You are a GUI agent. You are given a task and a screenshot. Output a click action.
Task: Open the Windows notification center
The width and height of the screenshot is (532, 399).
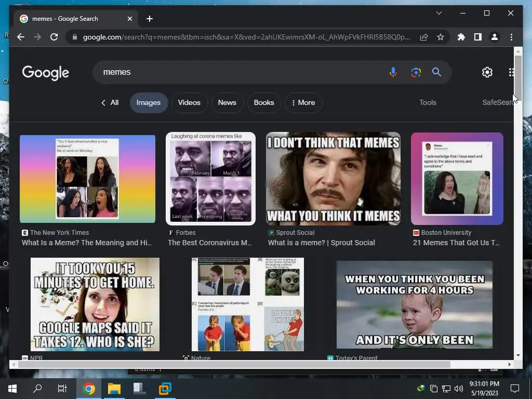515,389
